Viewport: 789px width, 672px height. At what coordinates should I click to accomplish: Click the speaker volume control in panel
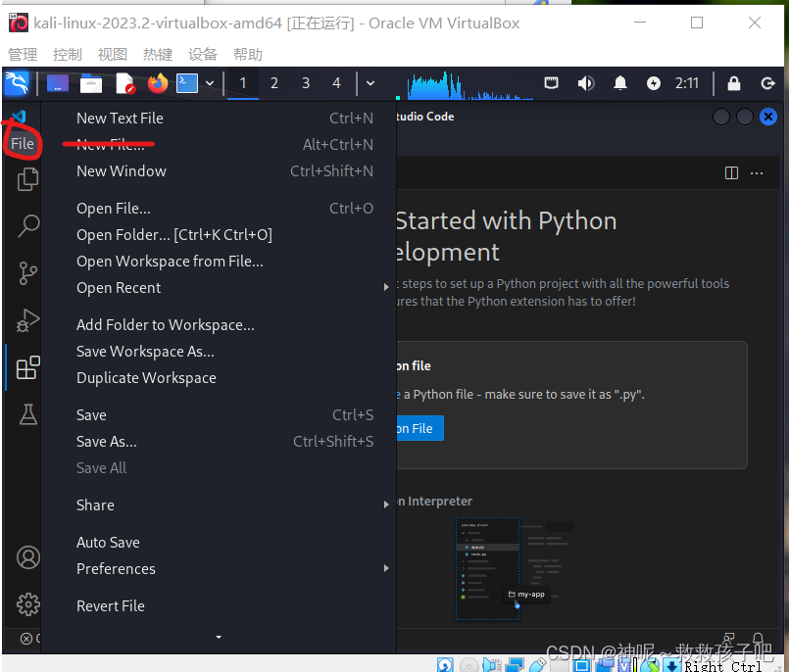586,83
